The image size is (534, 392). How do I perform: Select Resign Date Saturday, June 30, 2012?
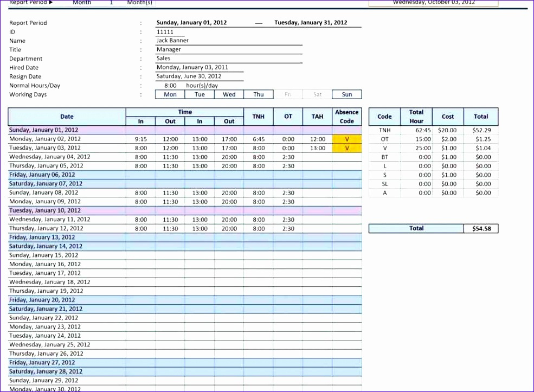click(x=200, y=76)
